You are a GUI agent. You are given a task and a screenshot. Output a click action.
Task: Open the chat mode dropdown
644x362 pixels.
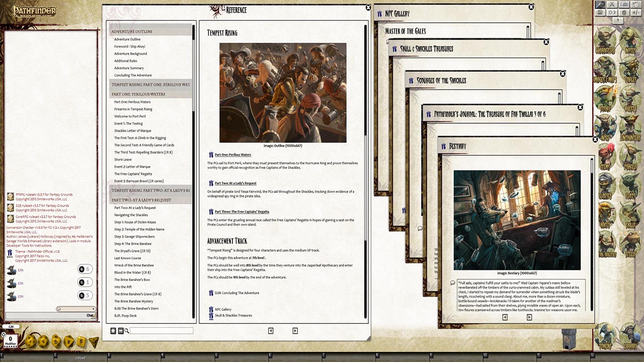click(x=75, y=309)
